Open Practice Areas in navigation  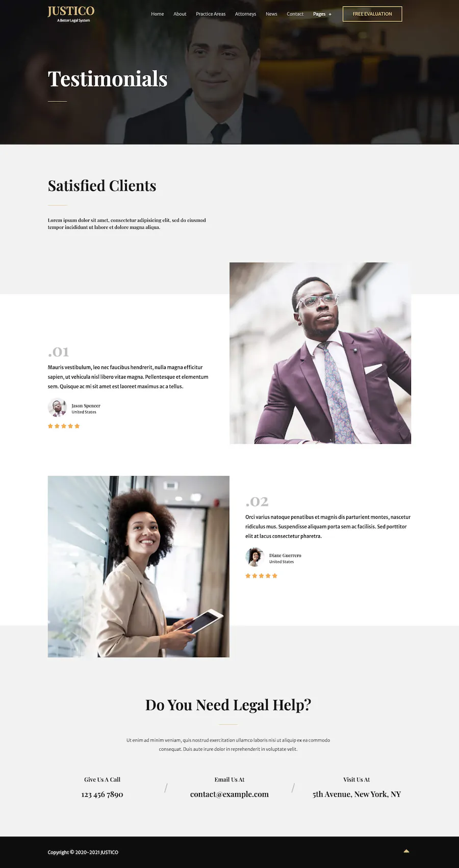[x=211, y=14]
